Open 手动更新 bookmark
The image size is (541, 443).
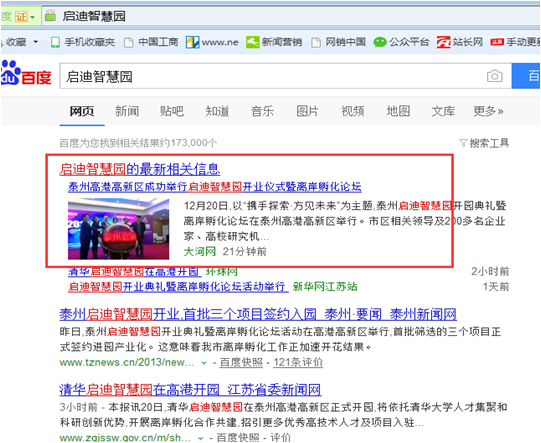pos(515,42)
